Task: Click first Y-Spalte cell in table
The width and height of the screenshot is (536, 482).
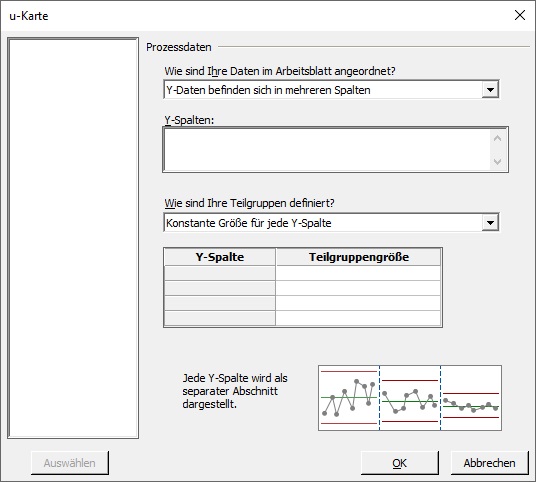Action: (220, 273)
